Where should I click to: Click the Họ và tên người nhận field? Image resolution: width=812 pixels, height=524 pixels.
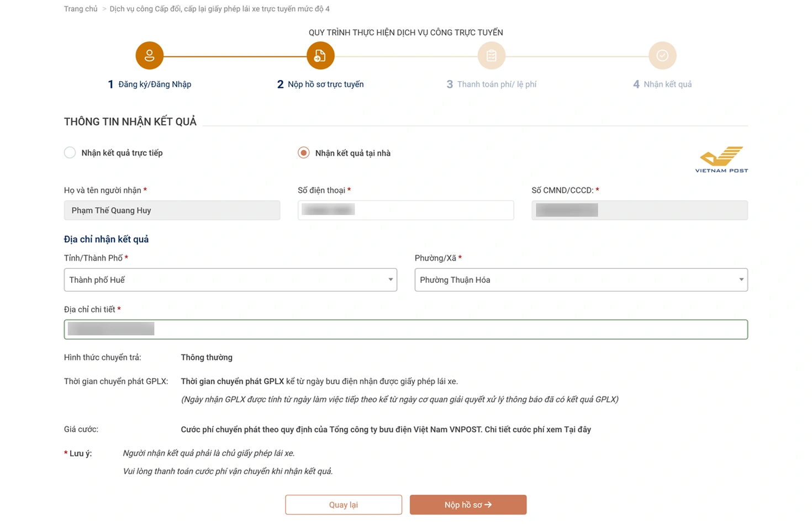point(172,210)
